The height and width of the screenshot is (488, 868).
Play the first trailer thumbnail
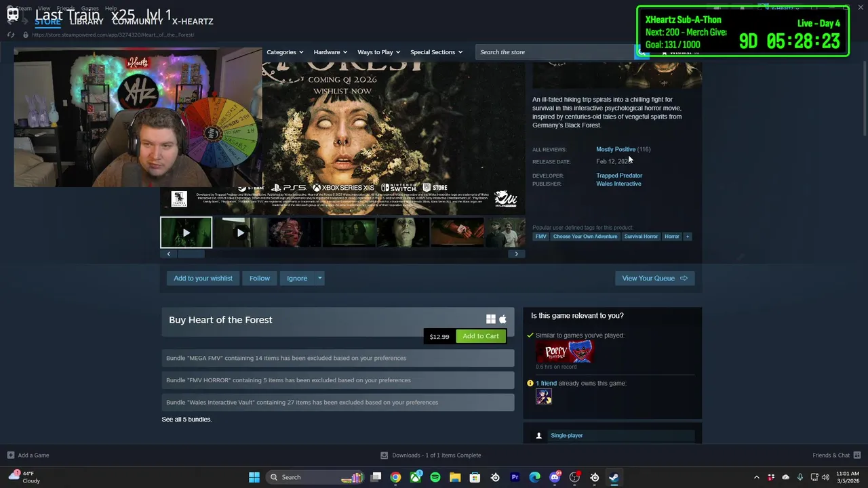[x=186, y=232]
